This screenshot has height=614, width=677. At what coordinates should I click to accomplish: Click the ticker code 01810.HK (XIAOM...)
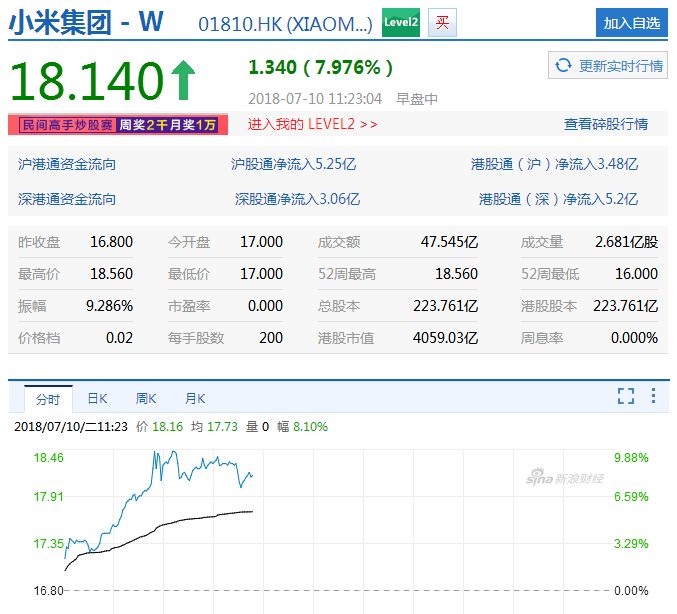[x=285, y=24]
